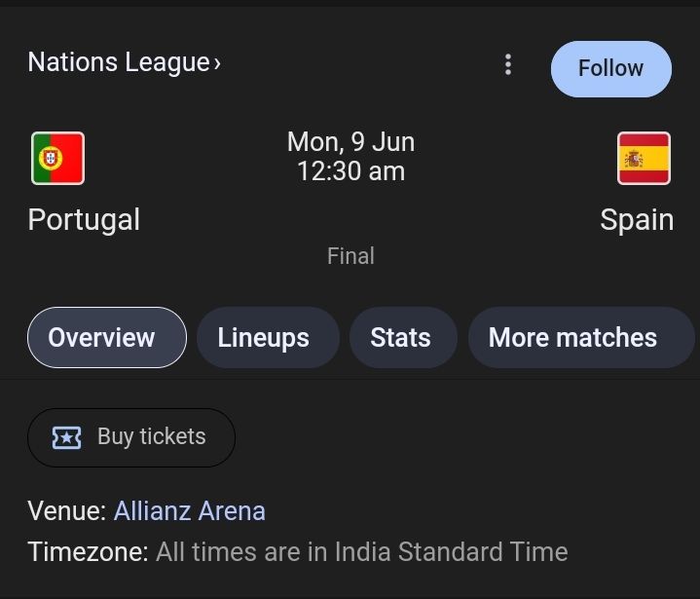
Task: Follow this match with the Follow button
Action: pyautogui.click(x=611, y=69)
